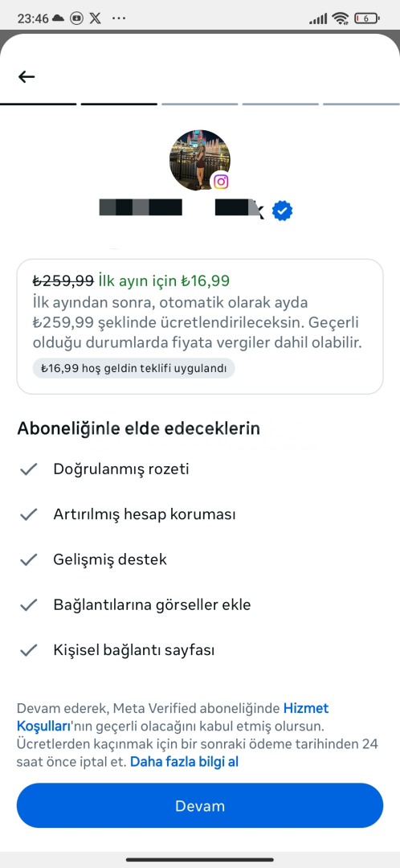Tap the back arrow icon
The width and height of the screenshot is (400, 868).
coord(27,76)
